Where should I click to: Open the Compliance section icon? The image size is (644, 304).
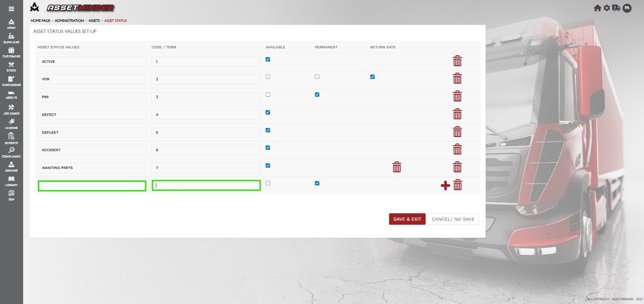11,152
